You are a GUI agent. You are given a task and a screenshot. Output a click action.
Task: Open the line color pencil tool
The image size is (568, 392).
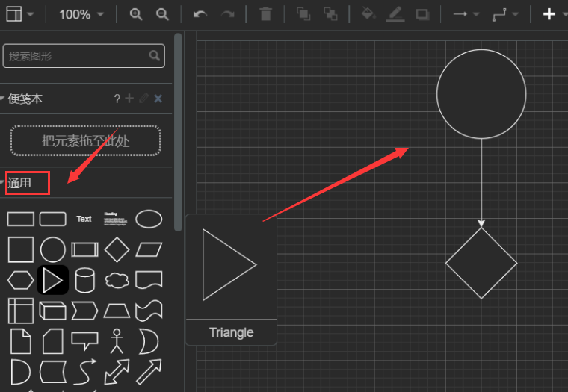pyautogui.click(x=395, y=14)
